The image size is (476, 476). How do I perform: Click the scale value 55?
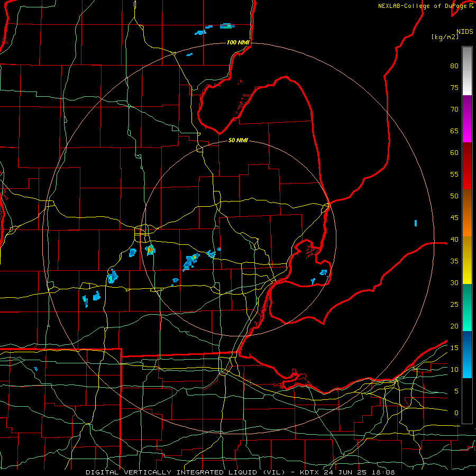[x=454, y=174]
